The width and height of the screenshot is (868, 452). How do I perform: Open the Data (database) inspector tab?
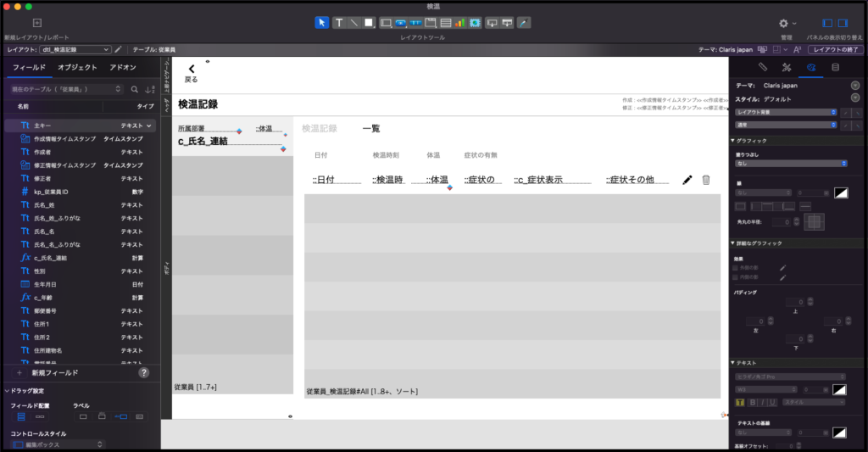(836, 67)
